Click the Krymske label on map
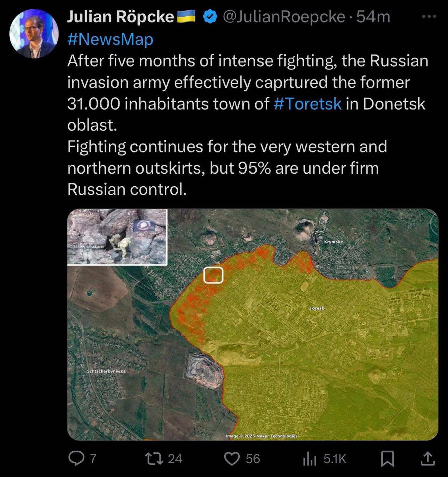Screen dimensions: 448x477 333,242
